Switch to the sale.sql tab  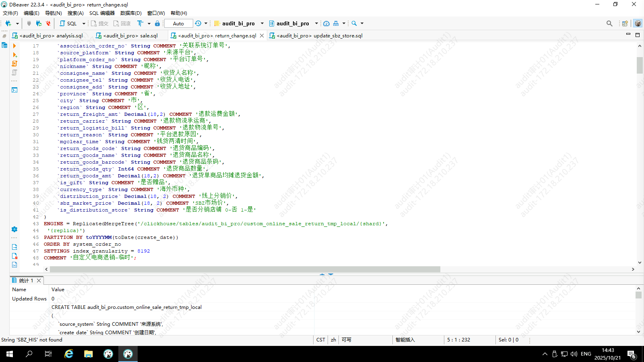[x=127, y=35]
